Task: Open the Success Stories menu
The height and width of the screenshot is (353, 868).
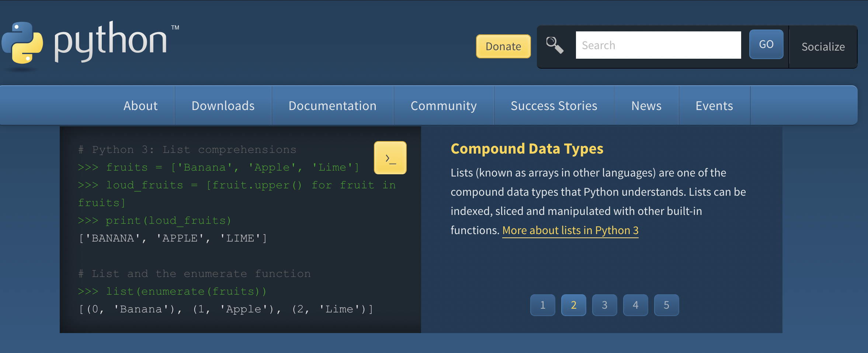Action: (554, 106)
